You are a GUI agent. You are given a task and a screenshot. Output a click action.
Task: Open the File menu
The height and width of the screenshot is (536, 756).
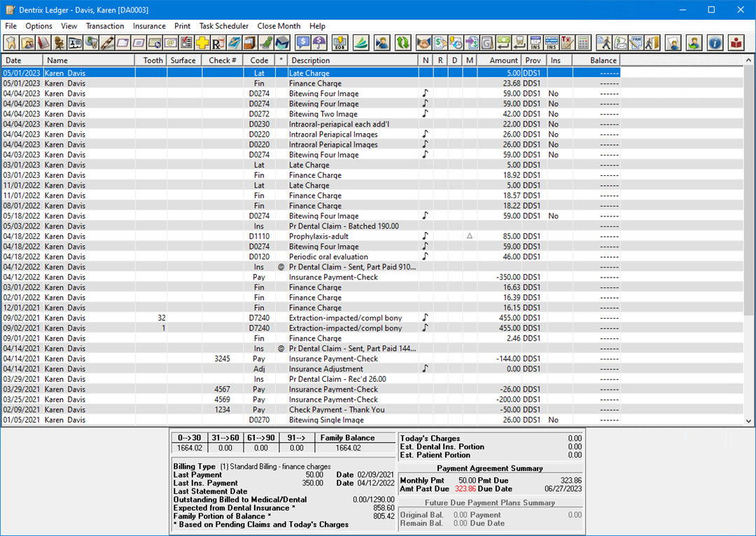11,26
